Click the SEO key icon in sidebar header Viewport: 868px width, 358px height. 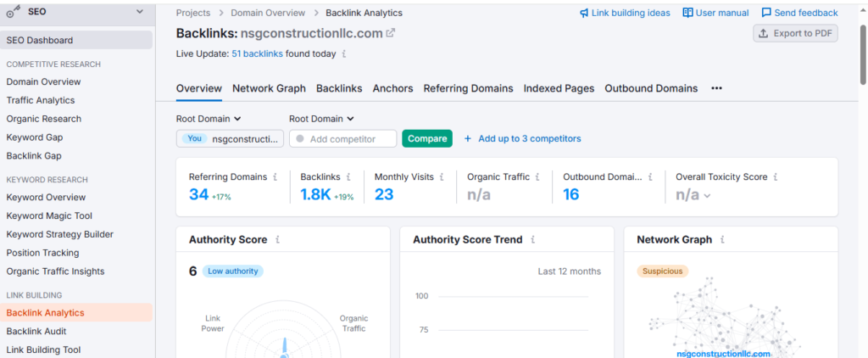[x=14, y=12]
